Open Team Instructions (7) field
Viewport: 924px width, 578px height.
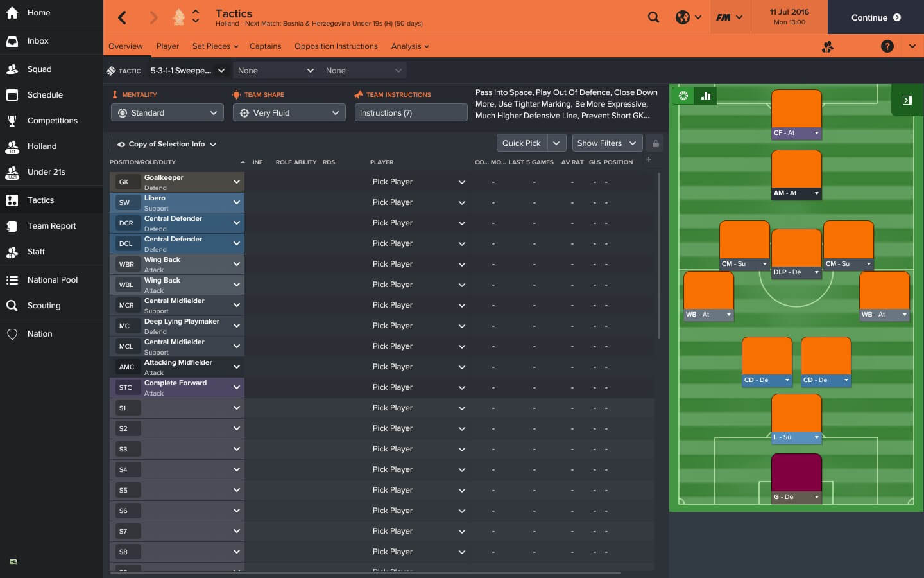tap(411, 113)
